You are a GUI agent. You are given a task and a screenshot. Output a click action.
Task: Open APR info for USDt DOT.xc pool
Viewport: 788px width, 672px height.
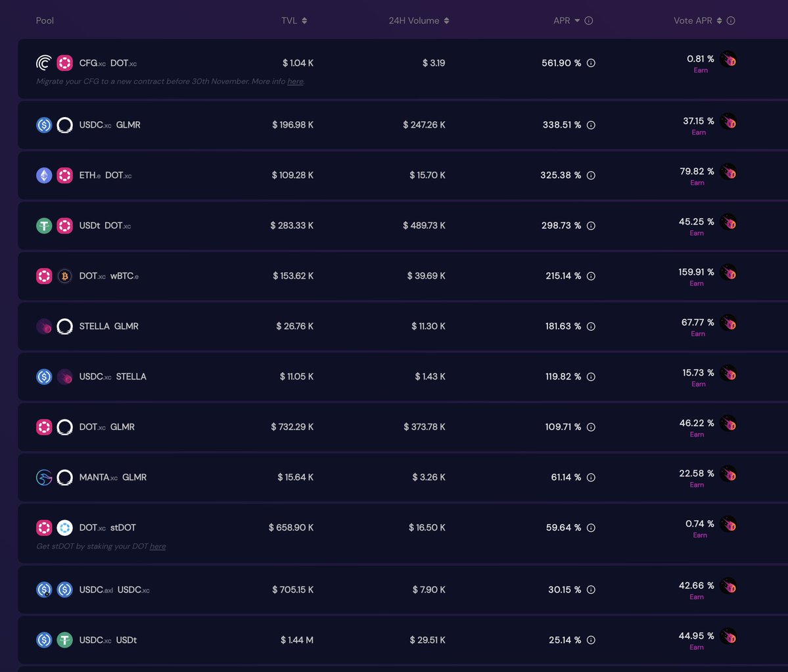pos(591,226)
